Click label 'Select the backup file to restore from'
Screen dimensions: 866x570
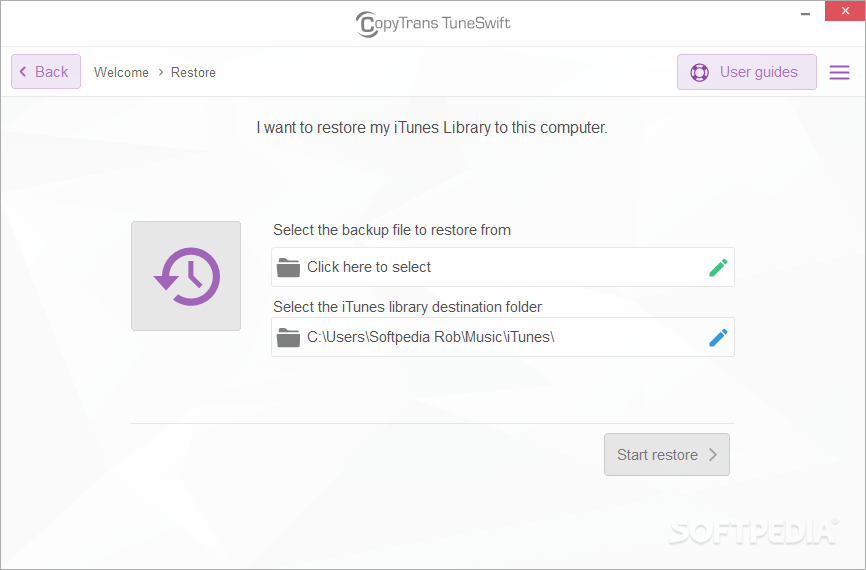click(392, 230)
